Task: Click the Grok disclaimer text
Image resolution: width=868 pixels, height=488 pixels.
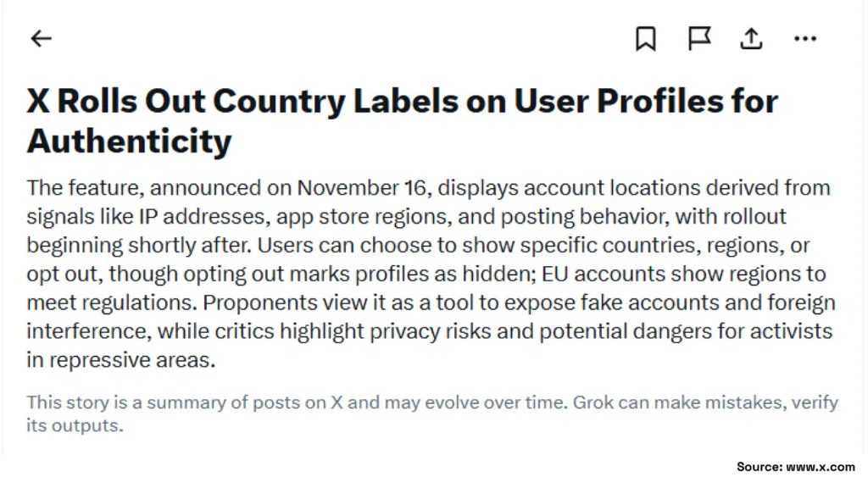Action: [x=424, y=413]
